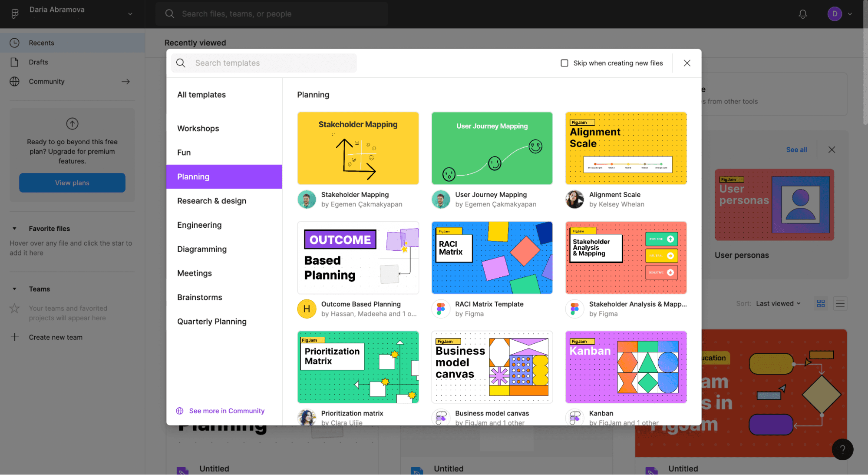Image resolution: width=868 pixels, height=475 pixels.
Task: Open the Stakeholder Mapping template thumbnail
Action: coord(358,148)
